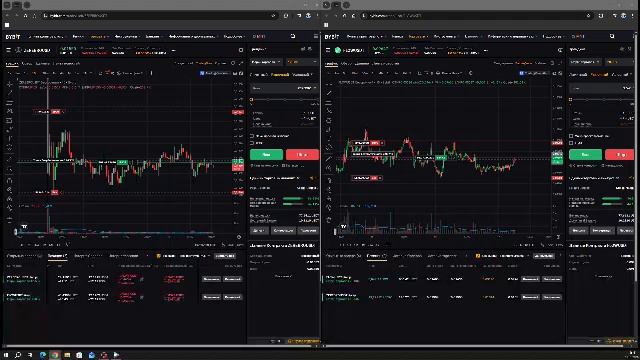This screenshot has height=360, width=640.
Task: Toggle the blue checked box in left chart toolbar
Action: click(202, 73)
